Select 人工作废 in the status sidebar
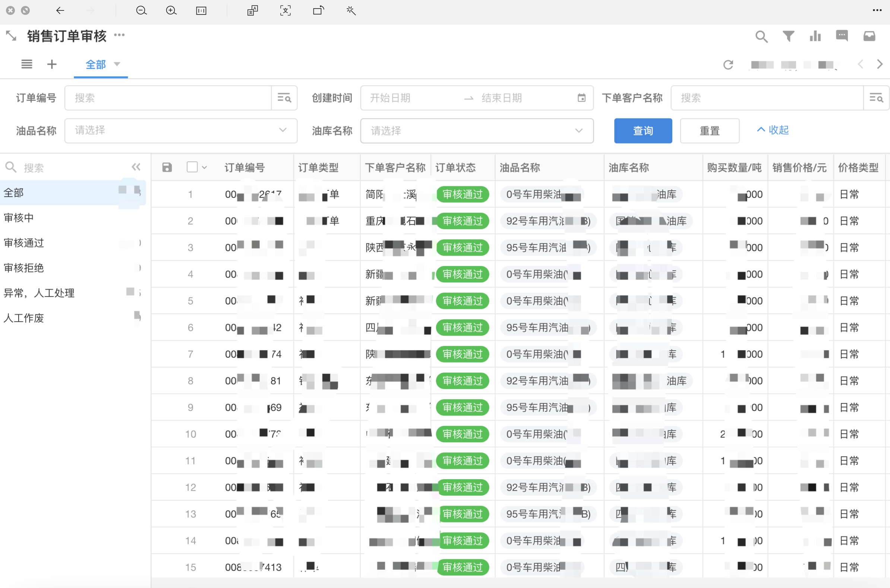Screen dimensions: 890x588 (73, 318)
